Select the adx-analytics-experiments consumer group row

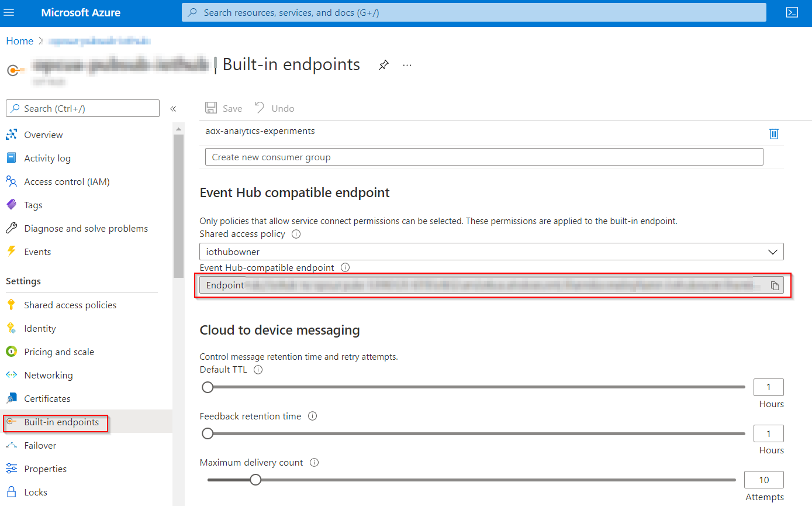[492, 133]
